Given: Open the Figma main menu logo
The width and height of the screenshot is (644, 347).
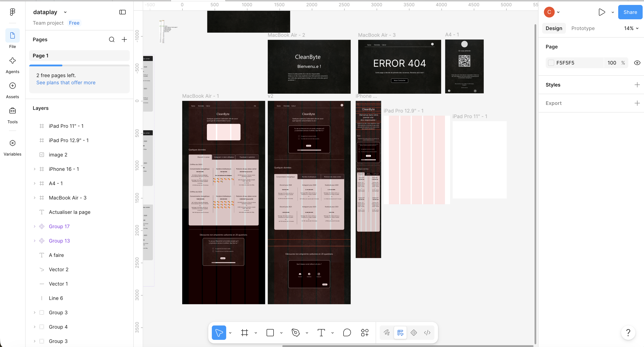Looking at the screenshot, I should (x=13, y=12).
